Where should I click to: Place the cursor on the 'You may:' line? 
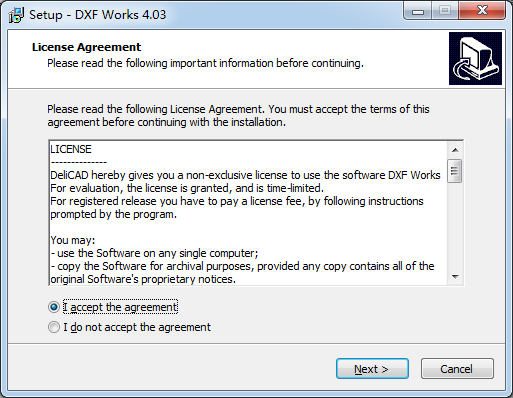point(73,240)
